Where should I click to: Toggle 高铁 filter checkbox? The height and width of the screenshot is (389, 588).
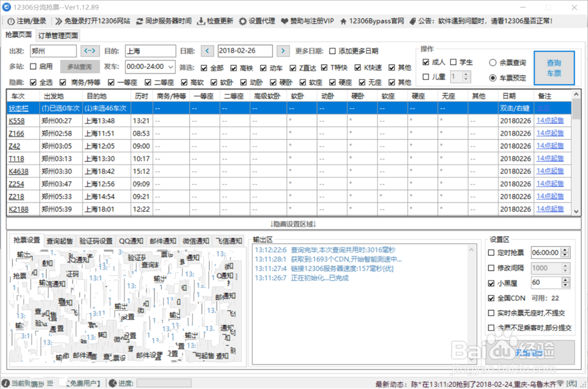click(x=233, y=68)
